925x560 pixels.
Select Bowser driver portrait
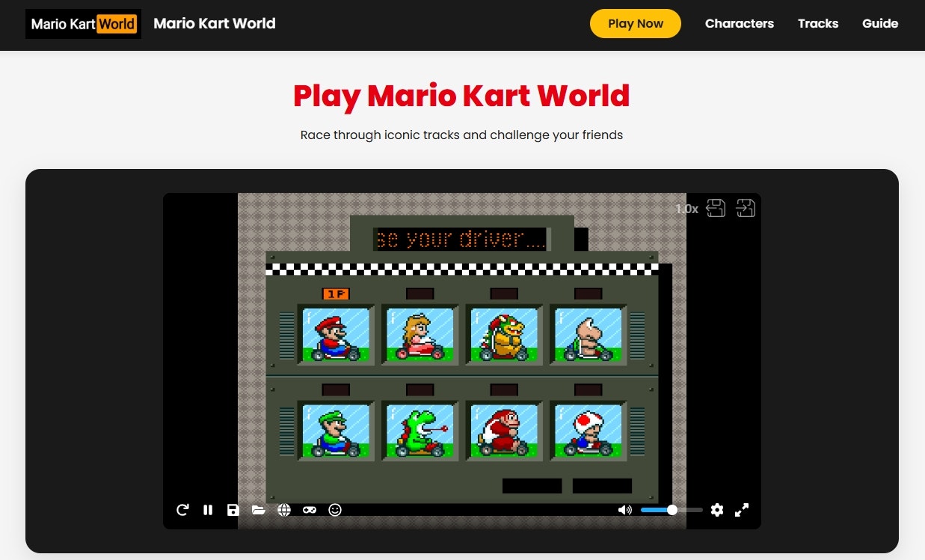pyautogui.click(x=504, y=334)
